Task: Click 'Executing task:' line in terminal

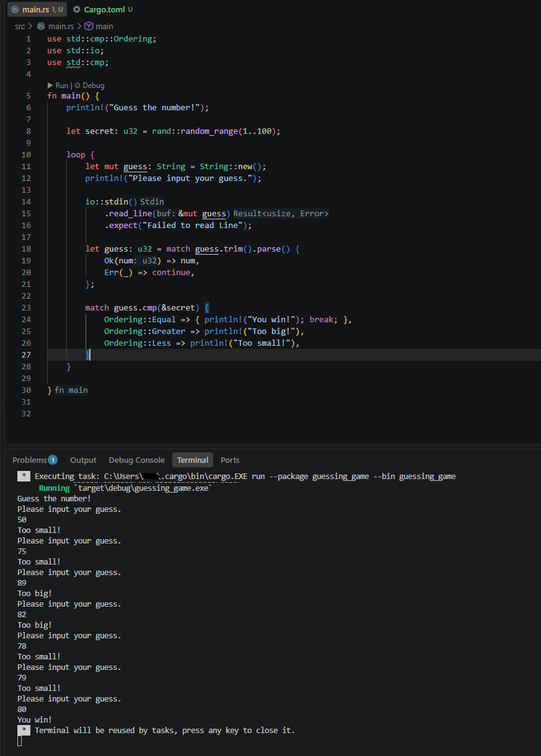Action: point(245,476)
